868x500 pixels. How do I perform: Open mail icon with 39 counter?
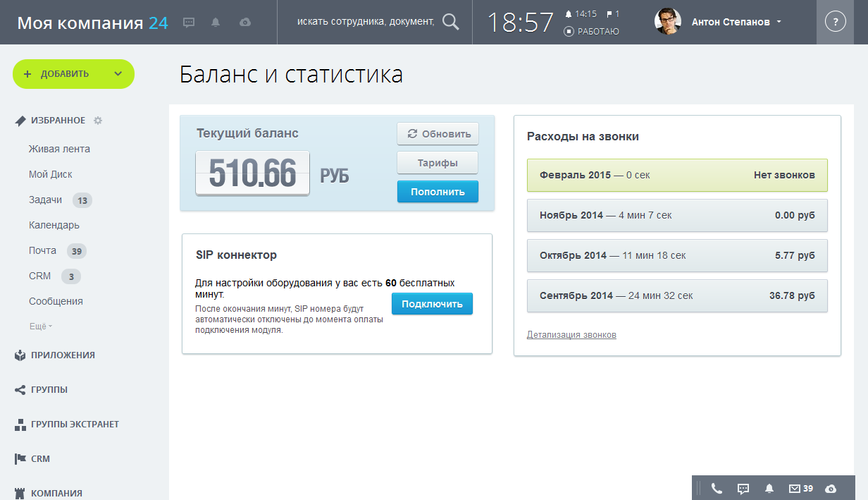[x=801, y=488]
